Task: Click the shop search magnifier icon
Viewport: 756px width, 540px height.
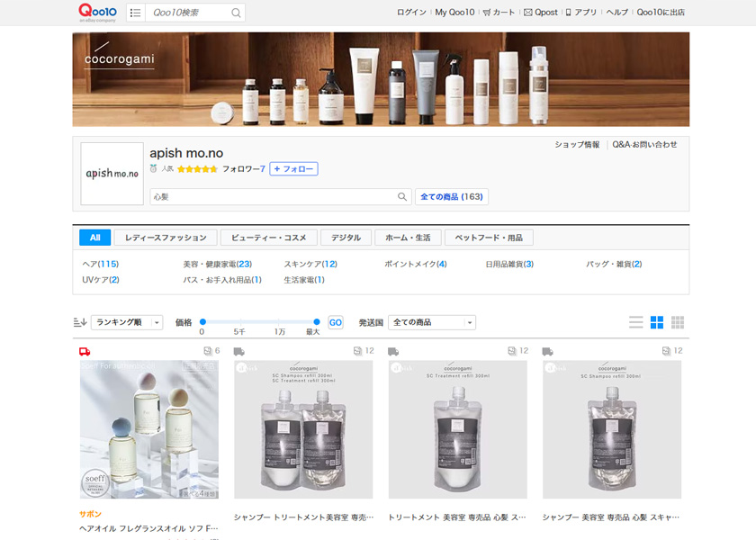Action: coord(402,197)
